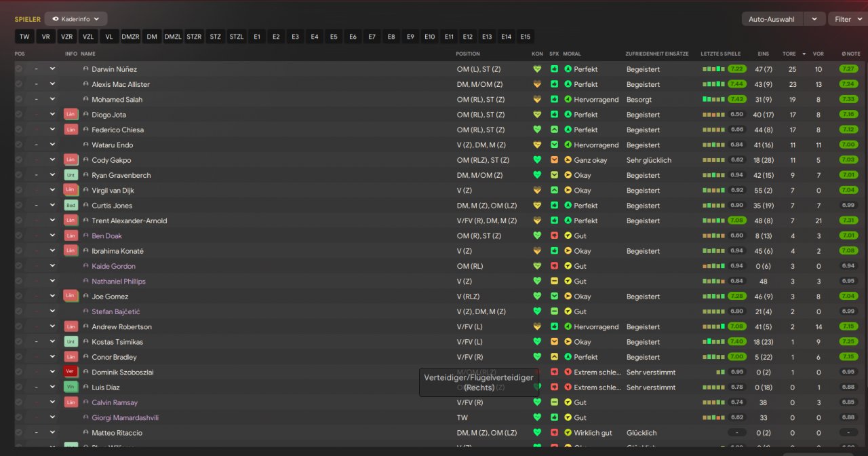Image resolution: width=868 pixels, height=456 pixels.
Task: Select the VZR position slot
Action: click(x=66, y=37)
